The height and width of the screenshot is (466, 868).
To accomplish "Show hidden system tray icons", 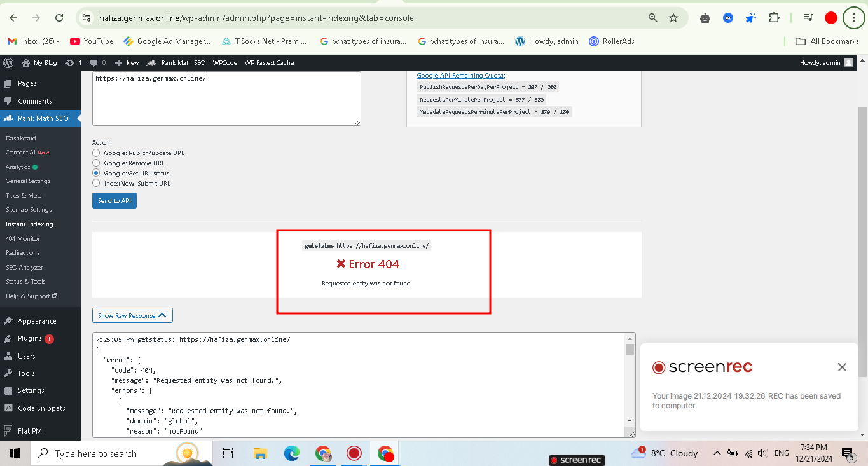I will 717,453.
